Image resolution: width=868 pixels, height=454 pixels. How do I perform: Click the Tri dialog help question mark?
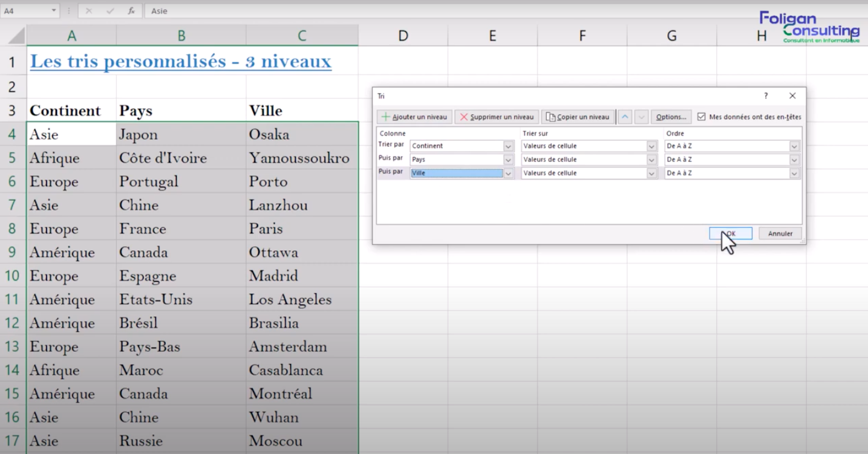766,96
